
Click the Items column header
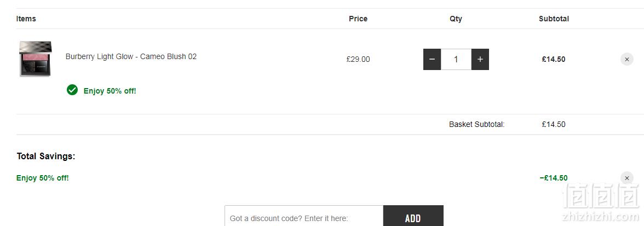click(26, 19)
